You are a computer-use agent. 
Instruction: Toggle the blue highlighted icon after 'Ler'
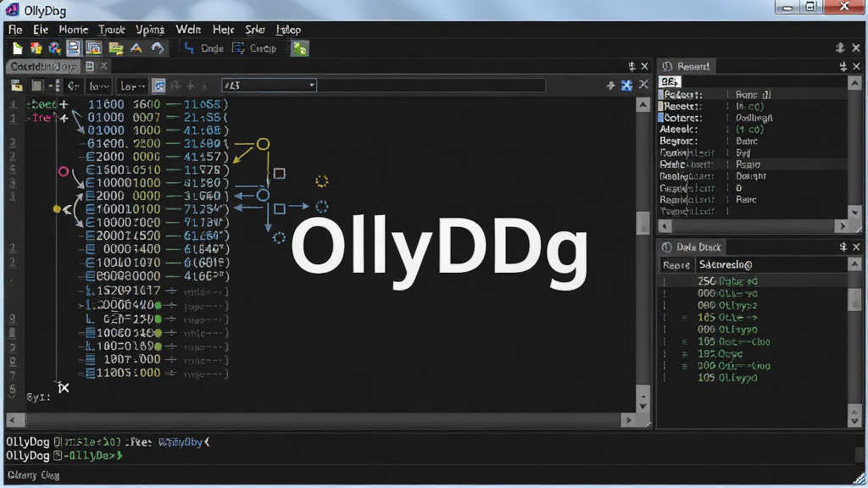(159, 86)
